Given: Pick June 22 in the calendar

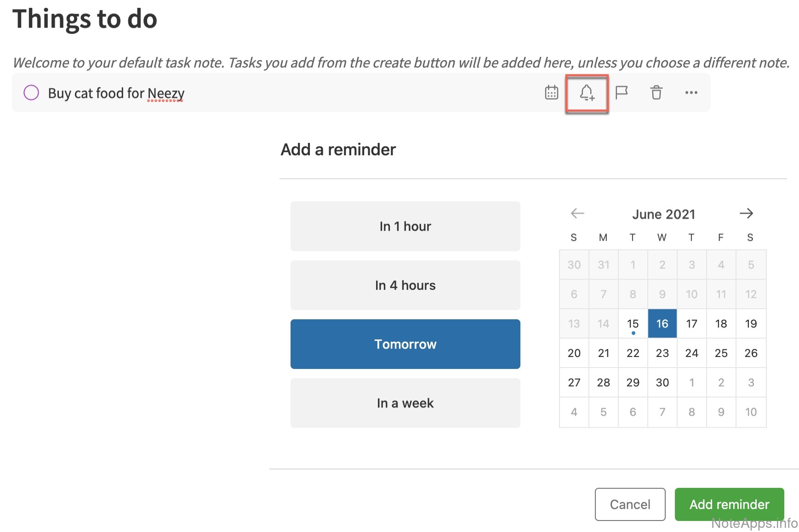Looking at the screenshot, I should click(x=633, y=353).
